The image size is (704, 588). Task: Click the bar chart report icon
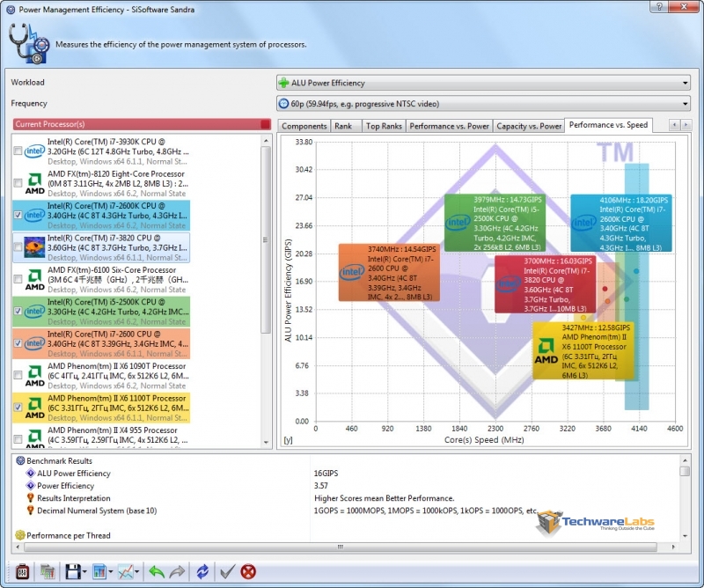[x=99, y=571]
